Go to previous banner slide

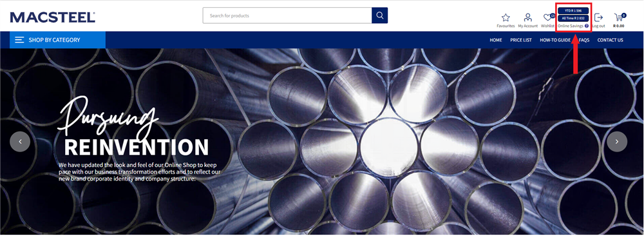pos(20,141)
